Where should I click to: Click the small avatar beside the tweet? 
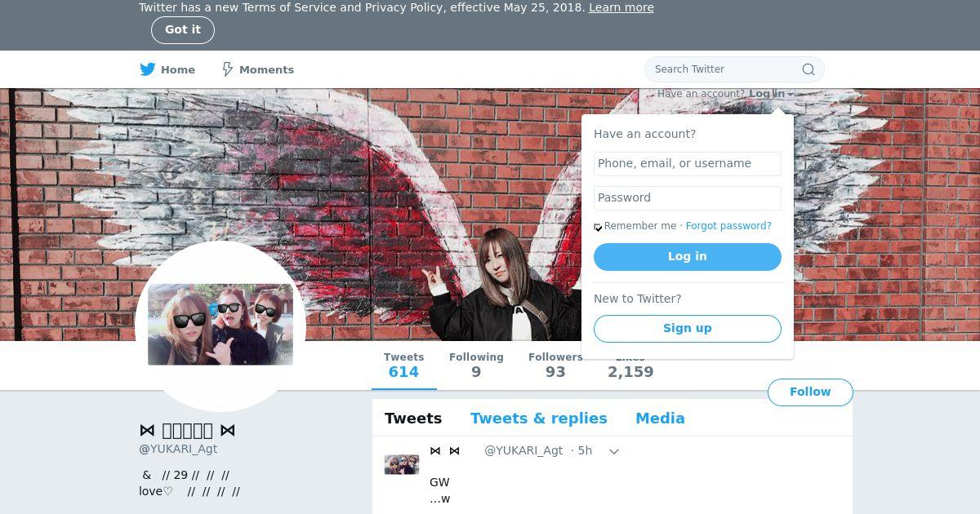click(402, 465)
